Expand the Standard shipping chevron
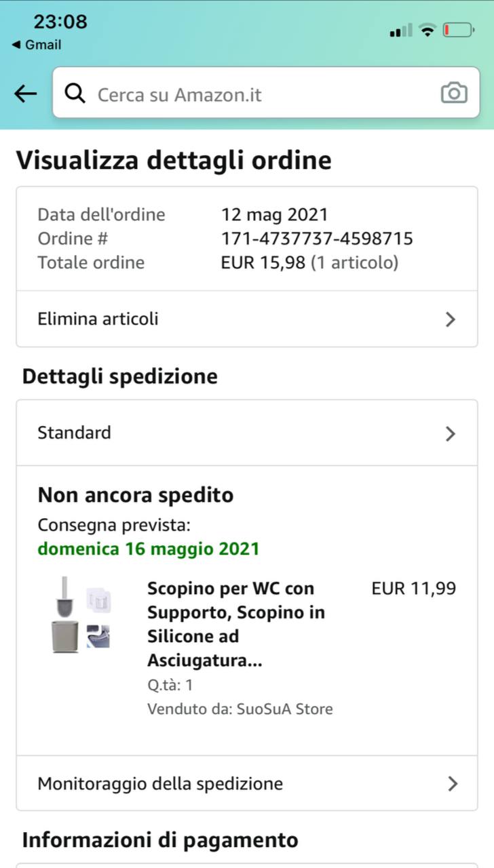This screenshot has height=868, width=494. pyautogui.click(x=450, y=434)
